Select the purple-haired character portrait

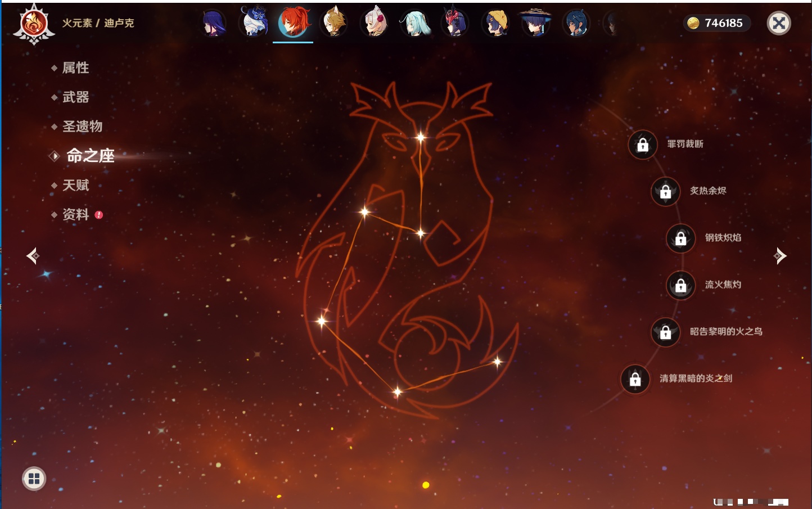click(214, 24)
